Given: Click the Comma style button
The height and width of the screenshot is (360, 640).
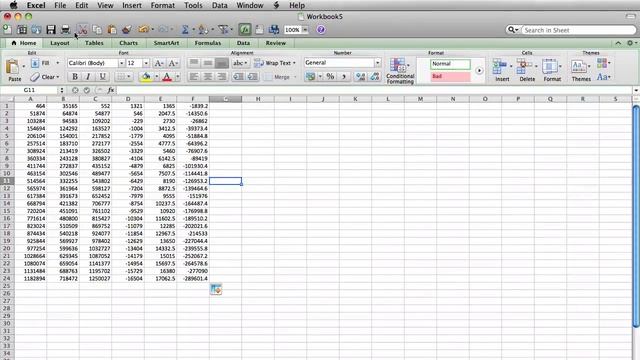Looking at the screenshot, I should pyautogui.click(x=344, y=76).
